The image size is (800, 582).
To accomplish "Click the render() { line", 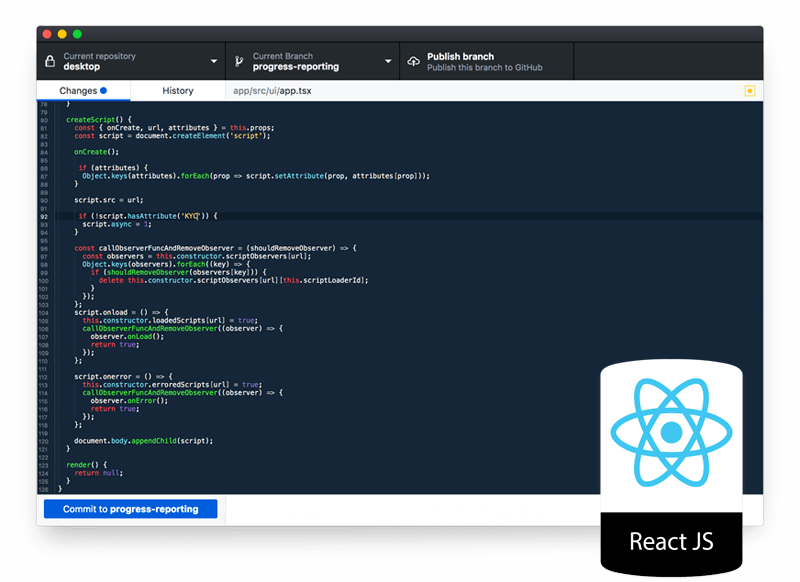I will (x=86, y=465).
